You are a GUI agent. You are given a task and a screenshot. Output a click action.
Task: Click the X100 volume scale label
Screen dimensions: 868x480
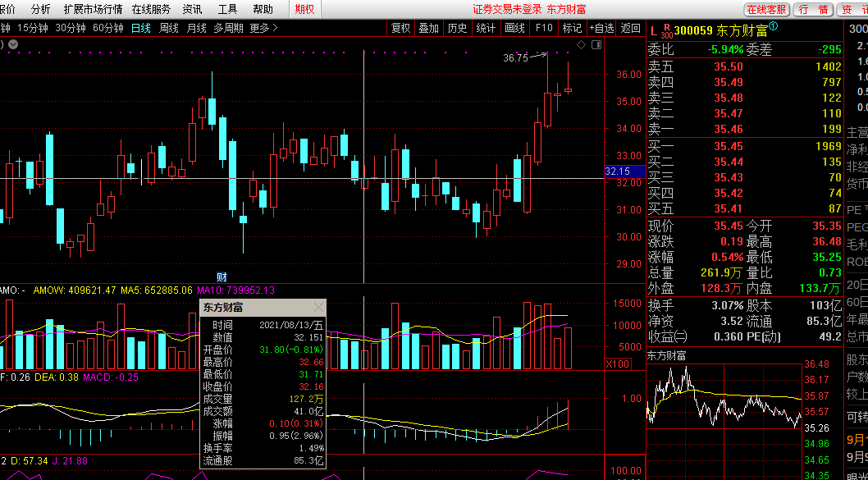pyautogui.click(x=617, y=363)
